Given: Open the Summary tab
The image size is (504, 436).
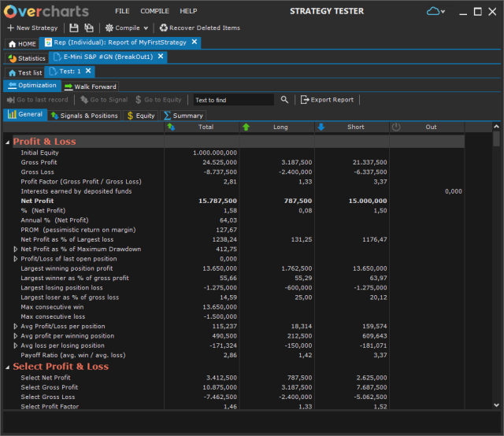Looking at the screenshot, I should pos(183,116).
